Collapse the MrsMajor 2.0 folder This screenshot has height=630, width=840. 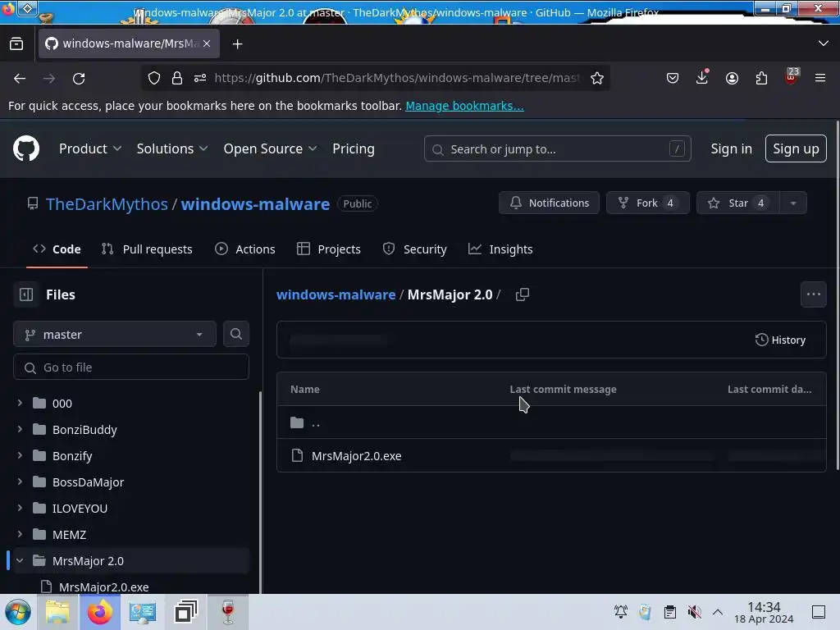(x=20, y=560)
